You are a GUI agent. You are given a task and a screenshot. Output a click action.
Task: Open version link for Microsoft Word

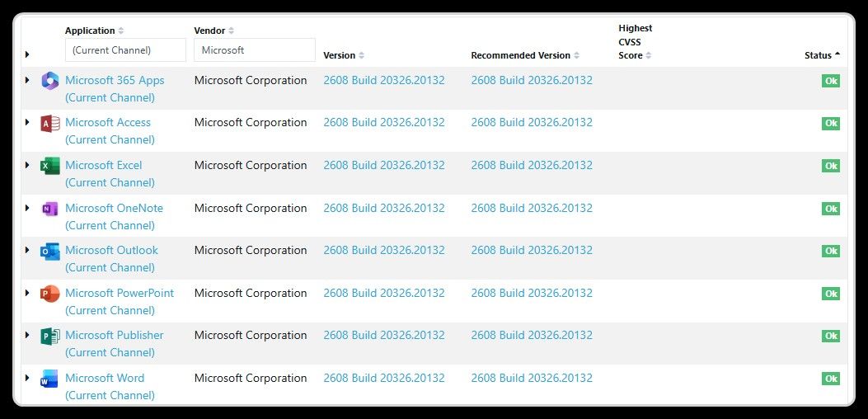pos(384,378)
